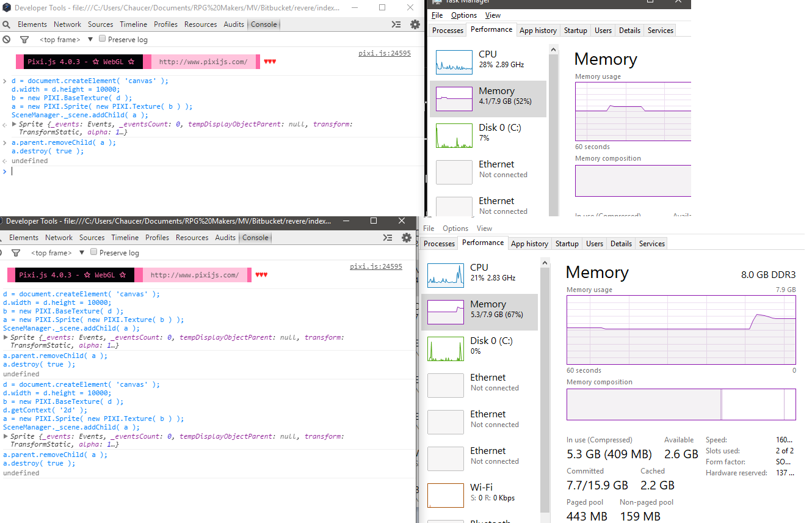812x523 pixels.
Task: Switch to Network tab in upper DevTools
Action: point(67,24)
